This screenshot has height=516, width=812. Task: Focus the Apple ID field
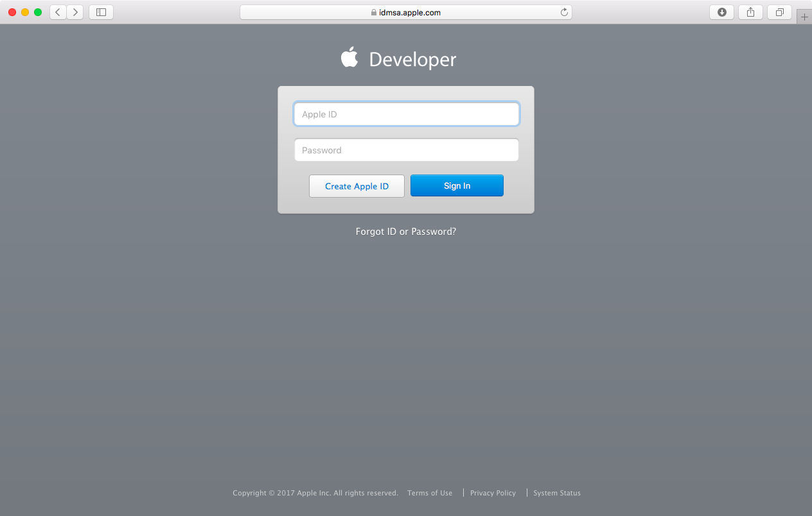[407, 114]
